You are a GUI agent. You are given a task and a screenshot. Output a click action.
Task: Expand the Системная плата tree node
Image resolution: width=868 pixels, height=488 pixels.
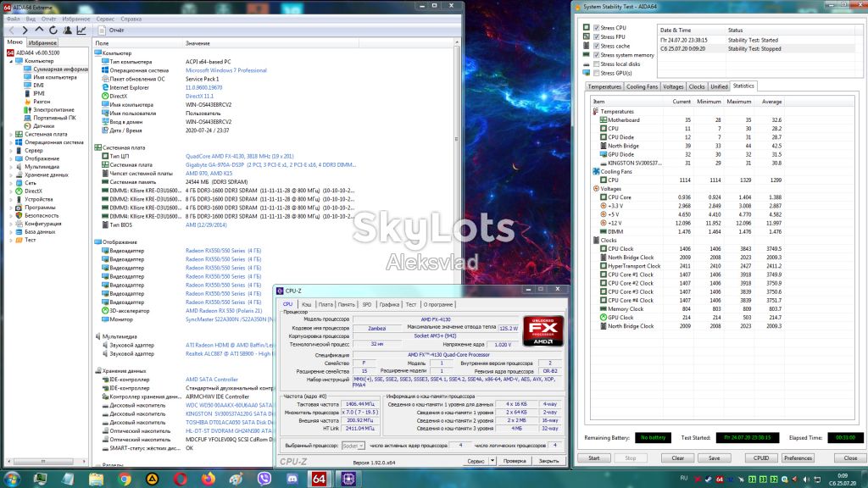[10, 134]
